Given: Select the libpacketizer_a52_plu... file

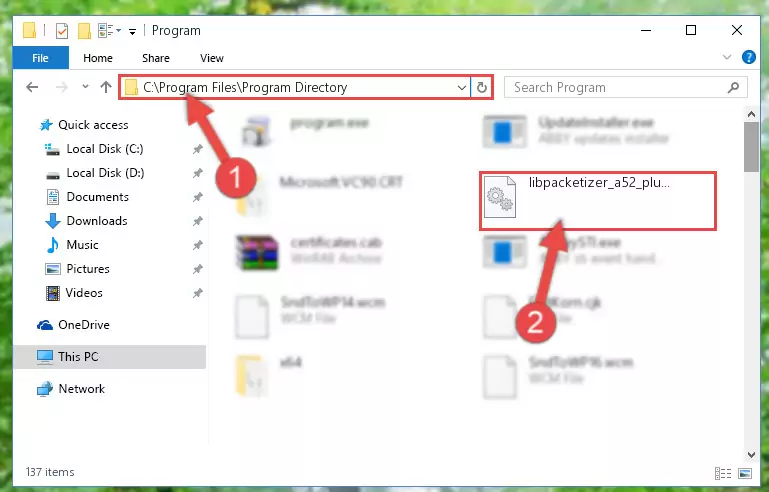Looking at the screenshot, I should click(598, 200).
